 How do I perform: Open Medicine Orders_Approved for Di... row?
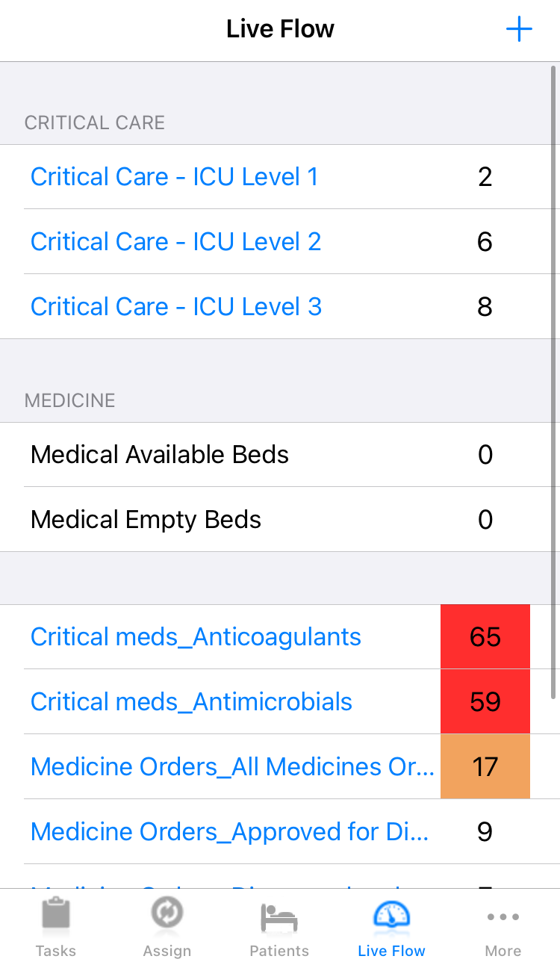[229, 832]
